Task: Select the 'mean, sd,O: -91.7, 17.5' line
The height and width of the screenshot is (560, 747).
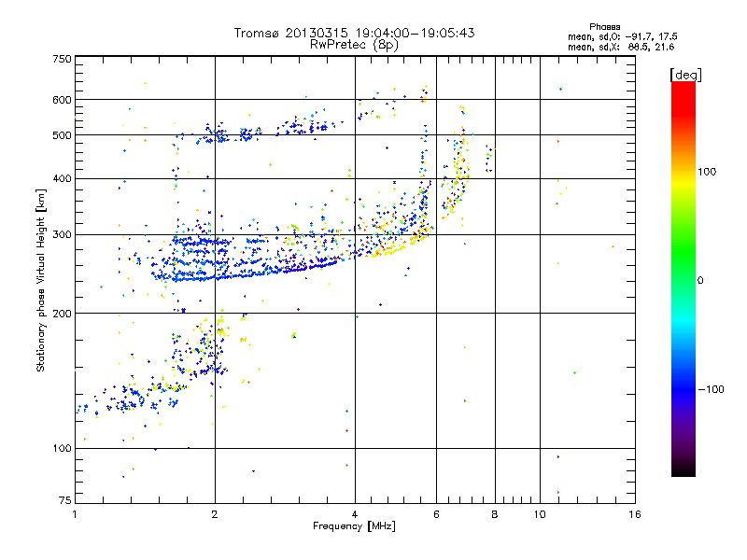Action: coord(623,36)
